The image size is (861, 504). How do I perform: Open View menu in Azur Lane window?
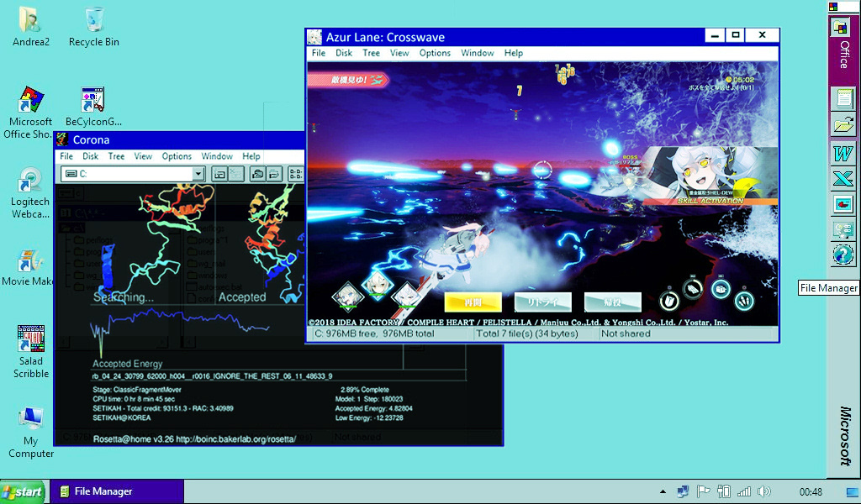(399, 53)
